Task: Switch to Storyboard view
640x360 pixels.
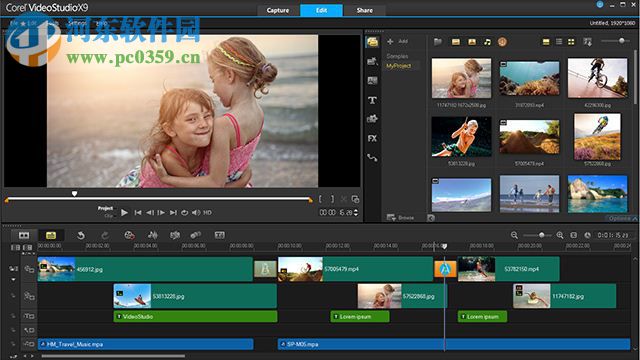Action: pos(24,235)
